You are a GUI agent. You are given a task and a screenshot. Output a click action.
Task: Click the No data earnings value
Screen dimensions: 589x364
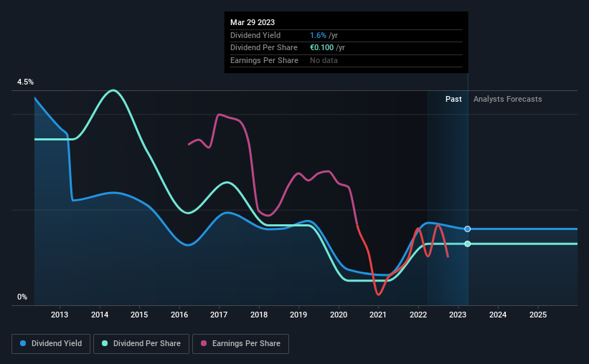(324, 60)
